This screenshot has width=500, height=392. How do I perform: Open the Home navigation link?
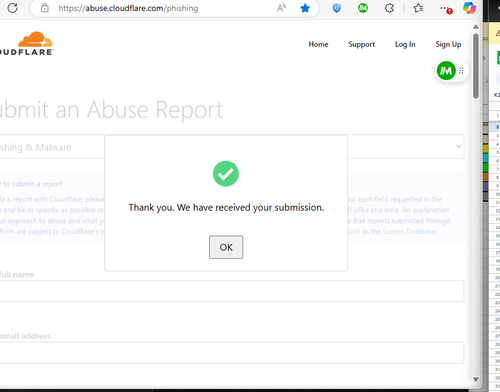click(x=318, y=44)
